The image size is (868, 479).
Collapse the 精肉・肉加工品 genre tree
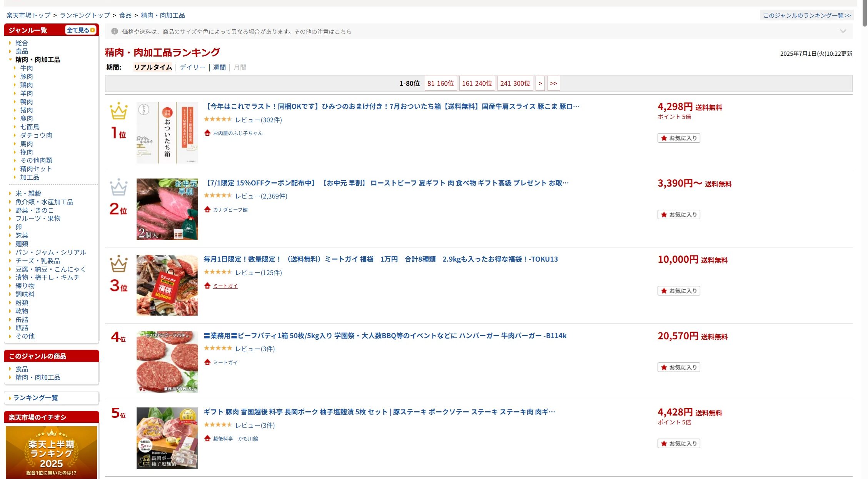[x=10, y=59]
